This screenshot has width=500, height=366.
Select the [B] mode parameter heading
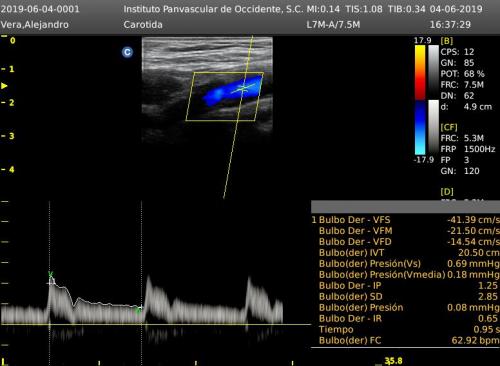(447, 41)
